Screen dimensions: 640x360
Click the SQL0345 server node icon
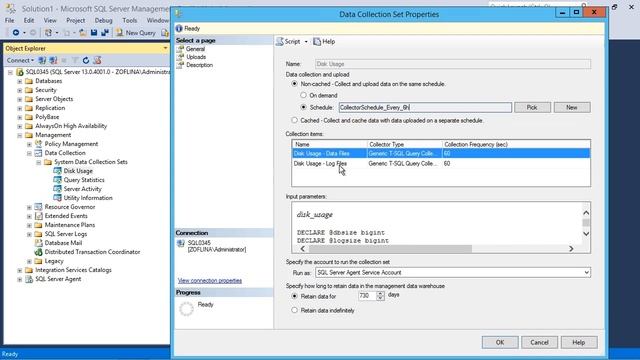pos(20,72)
